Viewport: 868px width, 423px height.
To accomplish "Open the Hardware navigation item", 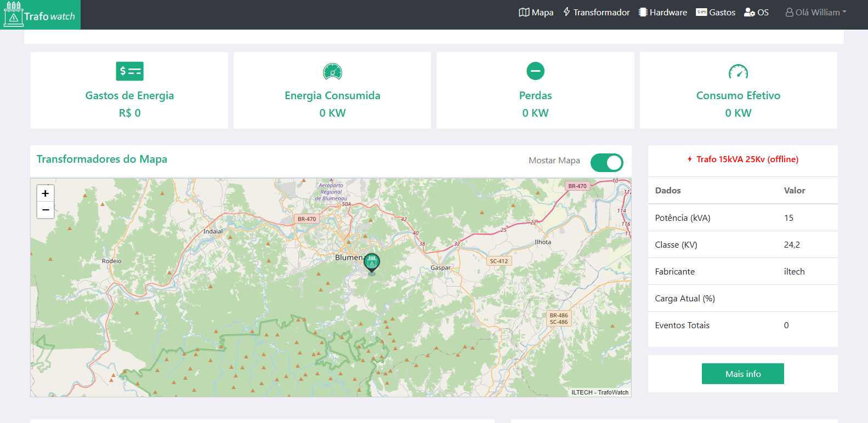I will coord(662,12).
